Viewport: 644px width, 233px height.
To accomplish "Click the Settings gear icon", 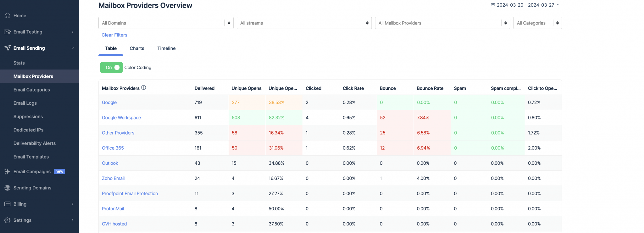I will click(x=8, y=220).
